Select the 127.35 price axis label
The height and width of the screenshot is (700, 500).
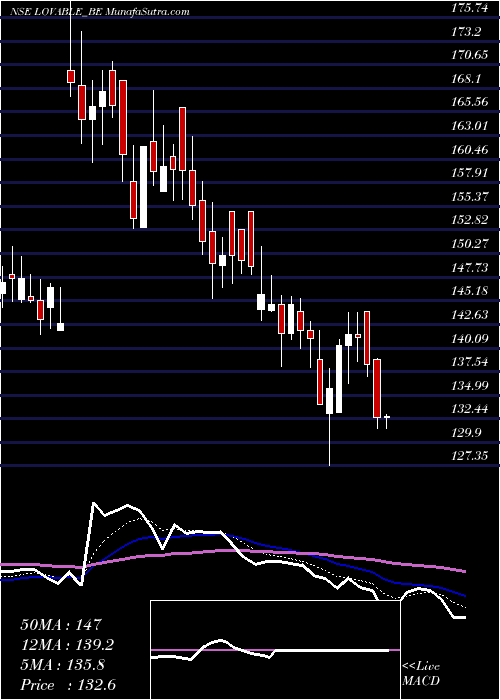[x=468, y=456]
